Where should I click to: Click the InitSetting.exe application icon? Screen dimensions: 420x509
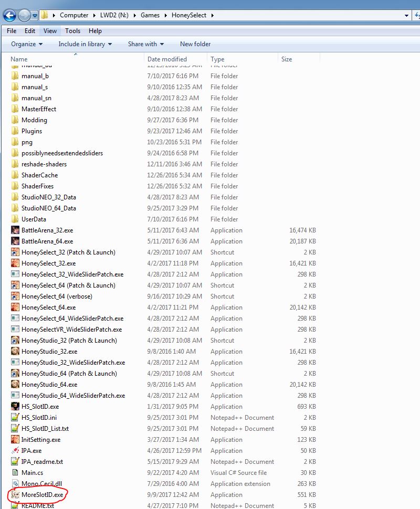(x=15, y=440)
